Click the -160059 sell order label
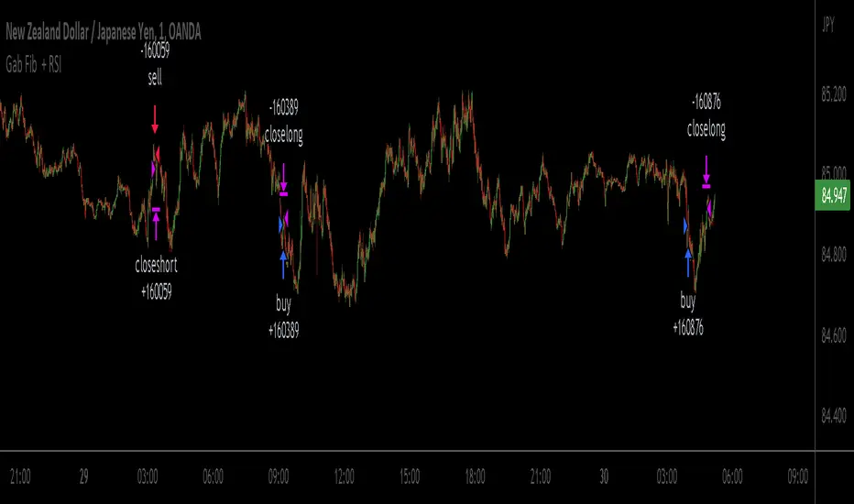 point(155,64)
